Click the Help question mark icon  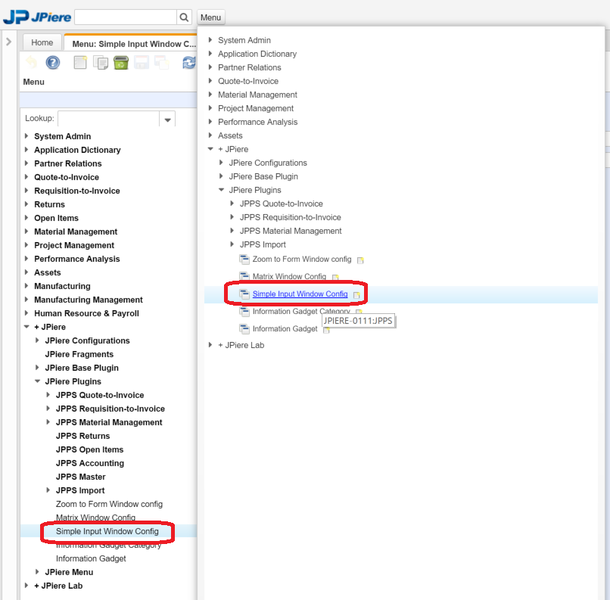[x=53, y=63]
